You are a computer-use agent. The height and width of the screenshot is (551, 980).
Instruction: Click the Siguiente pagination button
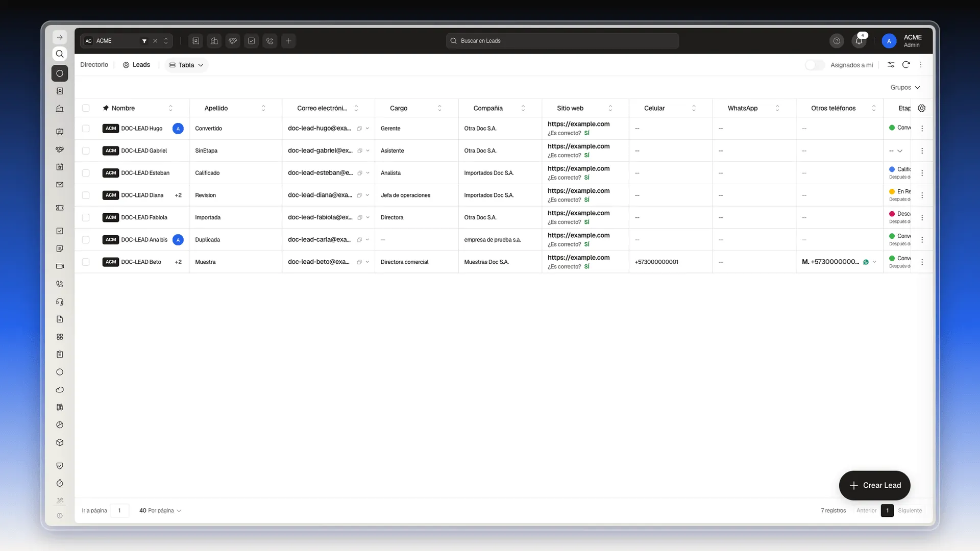910,511
